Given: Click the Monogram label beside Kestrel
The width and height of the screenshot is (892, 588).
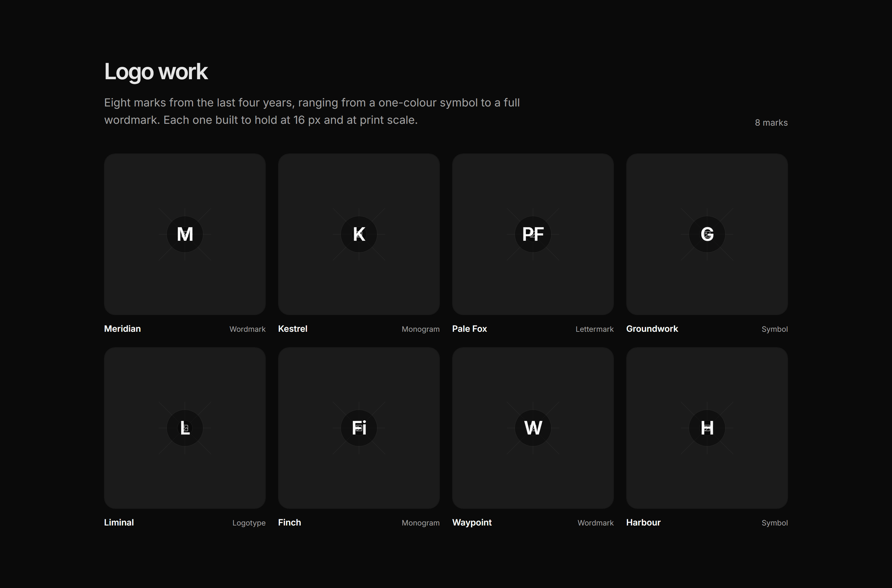Looking at the screenshot, I should pos(421,329).
